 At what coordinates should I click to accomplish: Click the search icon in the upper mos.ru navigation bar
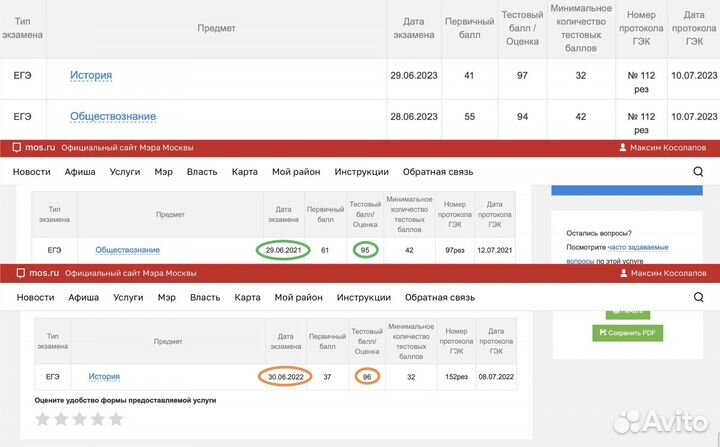tap(698, 172)
